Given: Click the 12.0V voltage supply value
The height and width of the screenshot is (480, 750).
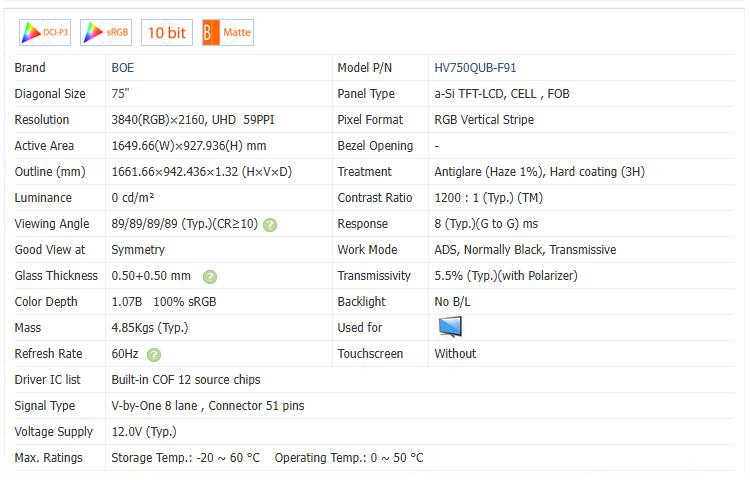Looking at the screenshot, I should pos(144,432).
